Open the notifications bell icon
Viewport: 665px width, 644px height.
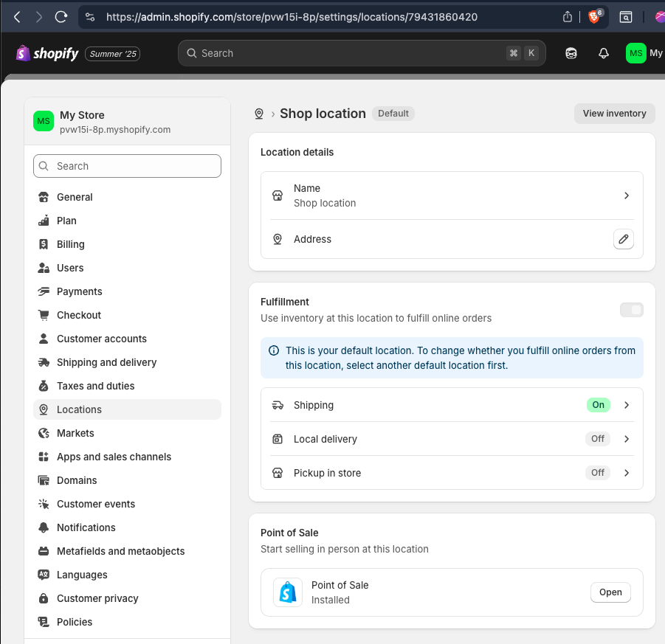(603, 53)
